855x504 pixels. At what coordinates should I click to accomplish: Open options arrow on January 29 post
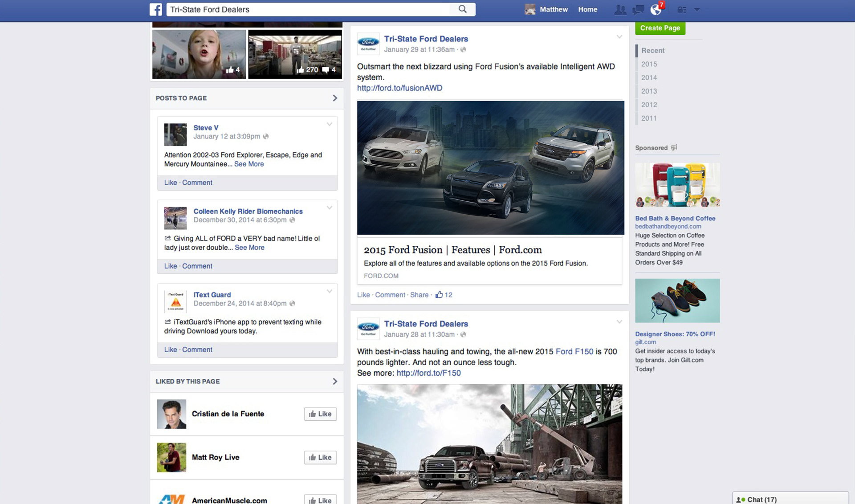(x=619, y=37)
